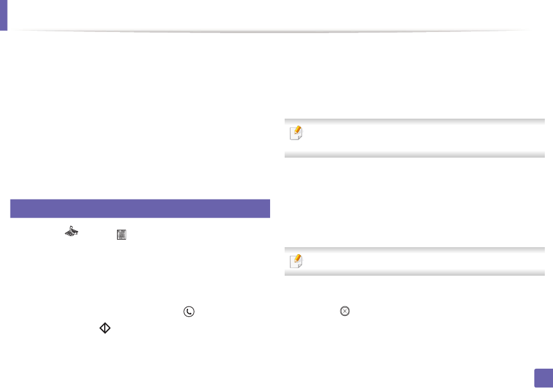Click the gray divider line under header
553x392 pixels.
click(272, 31)
